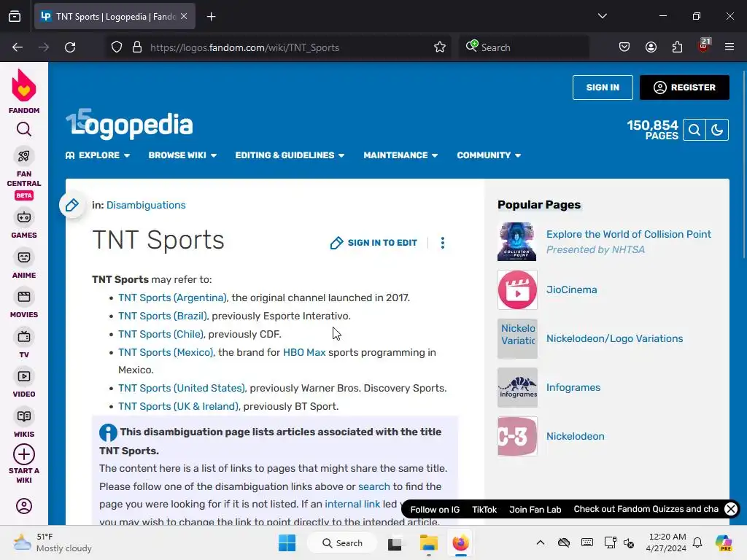Open Fandom sidebar search icon
Image resolution: width=747 pixels, height=560 pixels.
coord(24,129)
